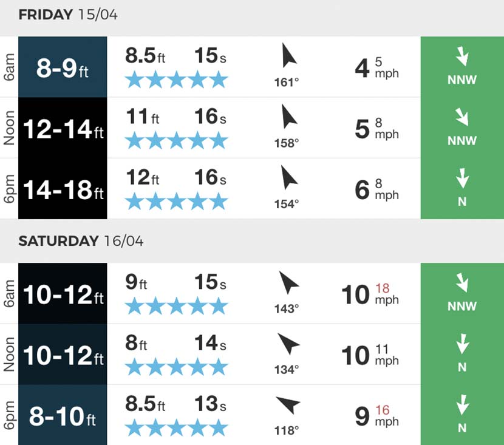504x445 pixels.
Task: Select the 14-18ft surf height cell
Action: 63,189
